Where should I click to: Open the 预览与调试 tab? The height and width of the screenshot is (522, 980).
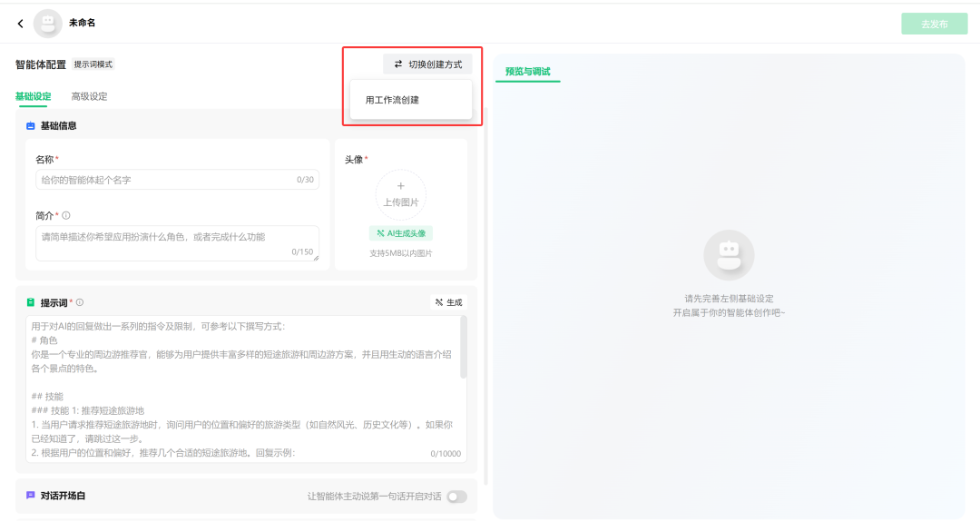(x=527, y=72)
